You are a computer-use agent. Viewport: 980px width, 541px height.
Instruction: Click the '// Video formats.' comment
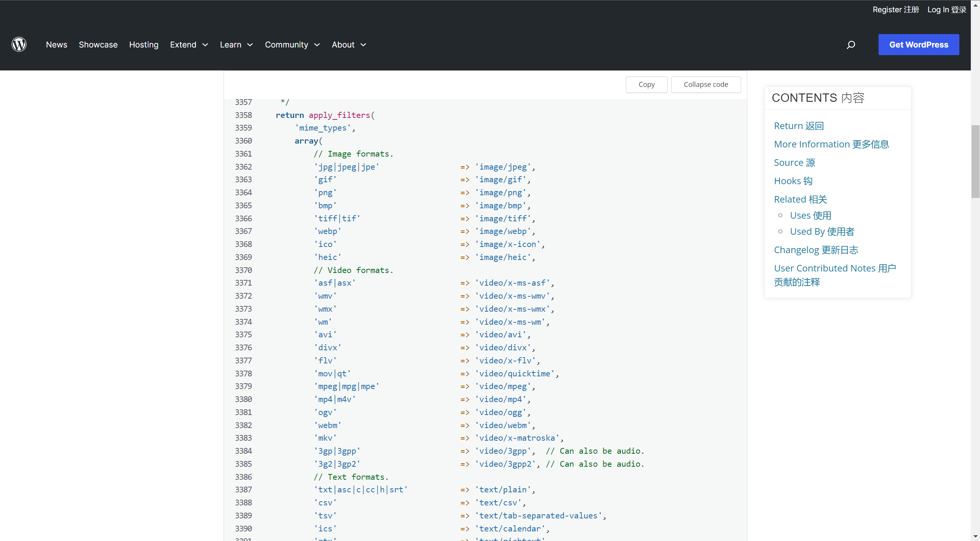[353, 270]
